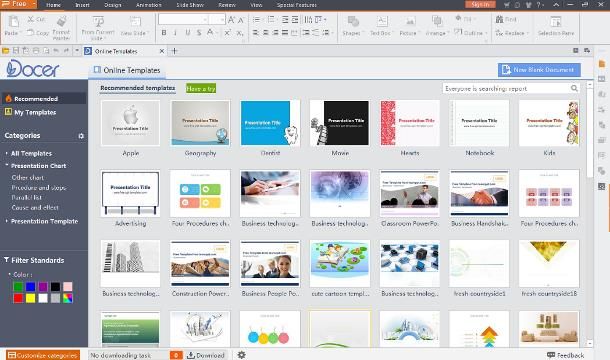Click the Undo arrow in quick access bar
610x360 pixels.
tap(56, 51)
